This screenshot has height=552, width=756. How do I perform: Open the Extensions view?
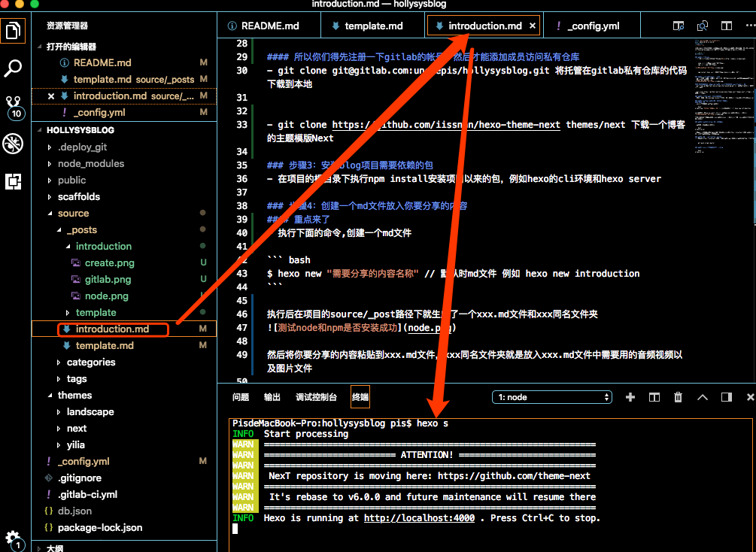(14, 181)
